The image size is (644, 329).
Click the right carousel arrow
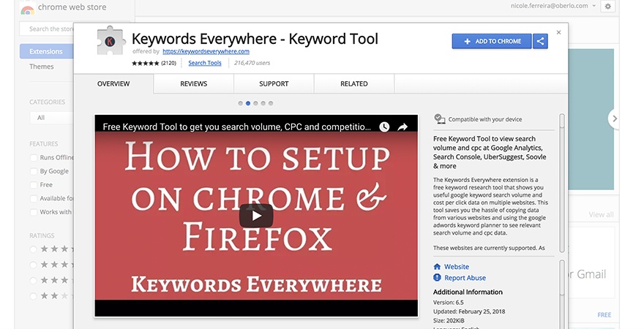614,118
